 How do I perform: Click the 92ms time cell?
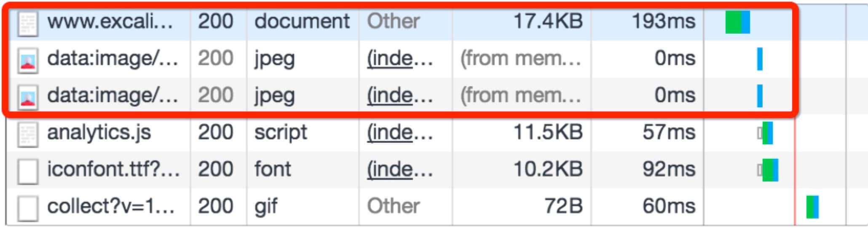click(x=669, y=169)
